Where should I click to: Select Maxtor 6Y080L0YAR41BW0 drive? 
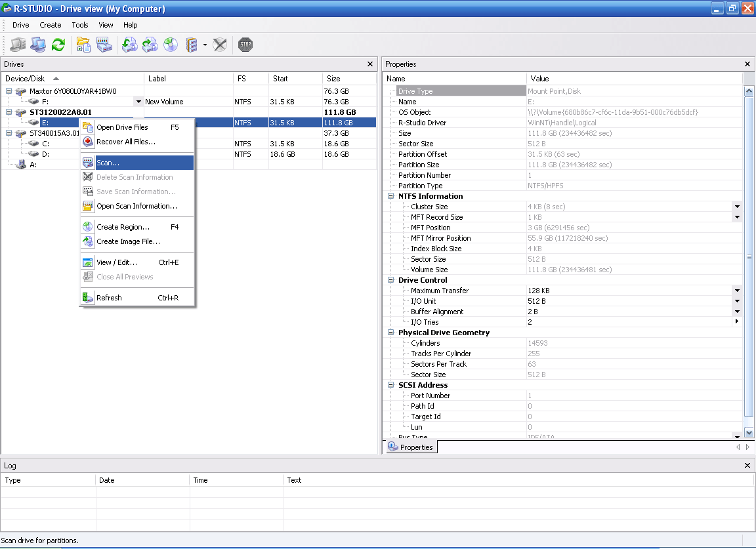pyautogui.click(x=188, y=91)
